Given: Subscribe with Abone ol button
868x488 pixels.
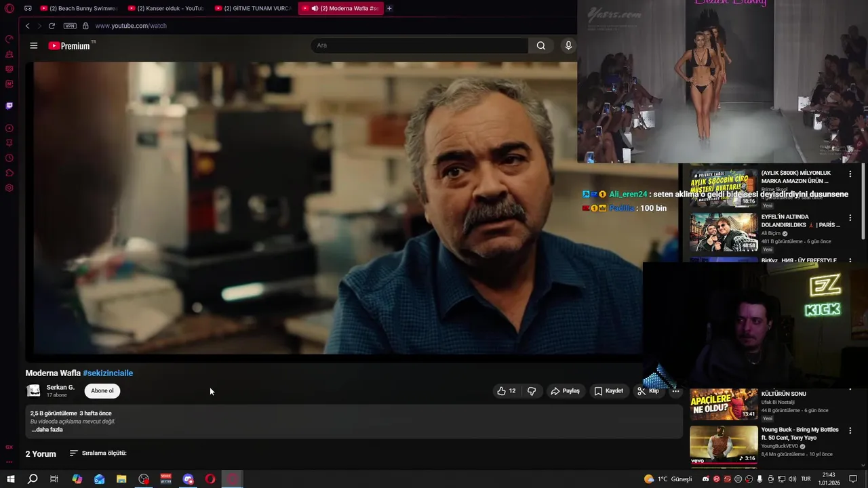Looking at the screenshot, I should coord(102,391).
